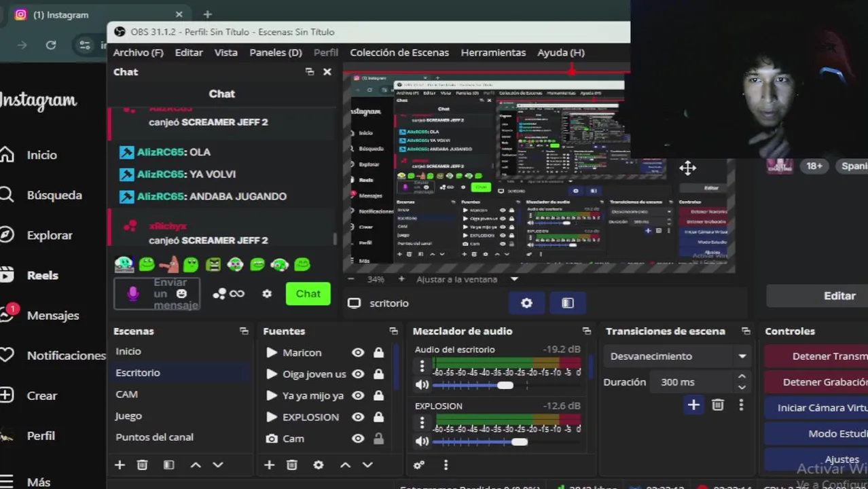
Task: Toggle visibility of Maricon source
Action: [358, 352]
